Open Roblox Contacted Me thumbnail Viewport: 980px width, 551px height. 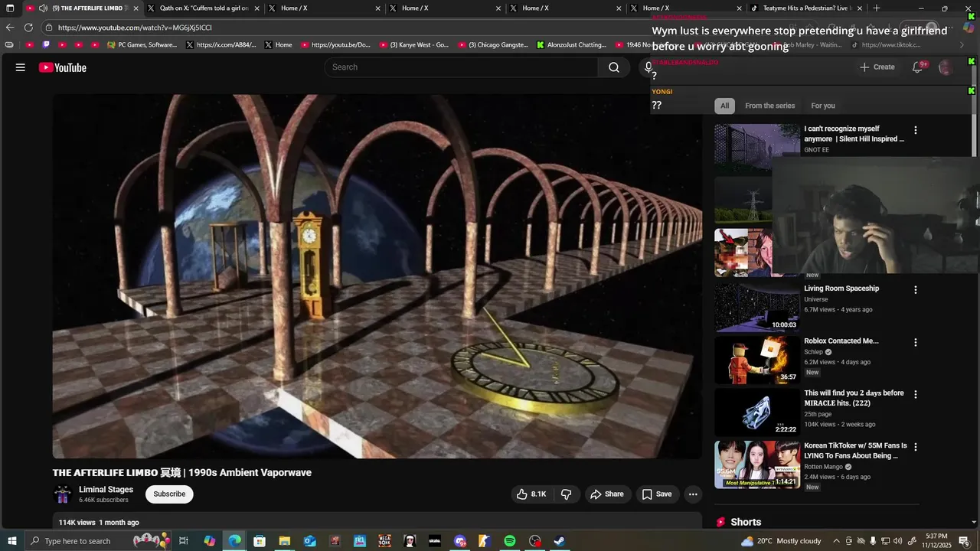click(757, 360)
